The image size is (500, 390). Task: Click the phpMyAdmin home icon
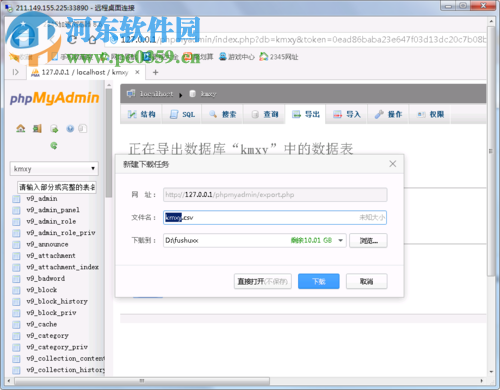tap(21, 129)
